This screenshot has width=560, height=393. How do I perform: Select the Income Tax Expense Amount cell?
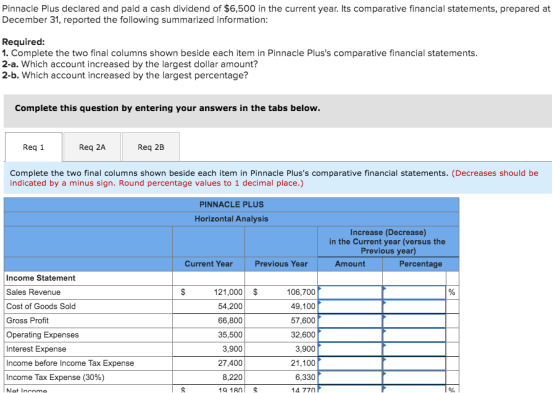click(350, 378)
